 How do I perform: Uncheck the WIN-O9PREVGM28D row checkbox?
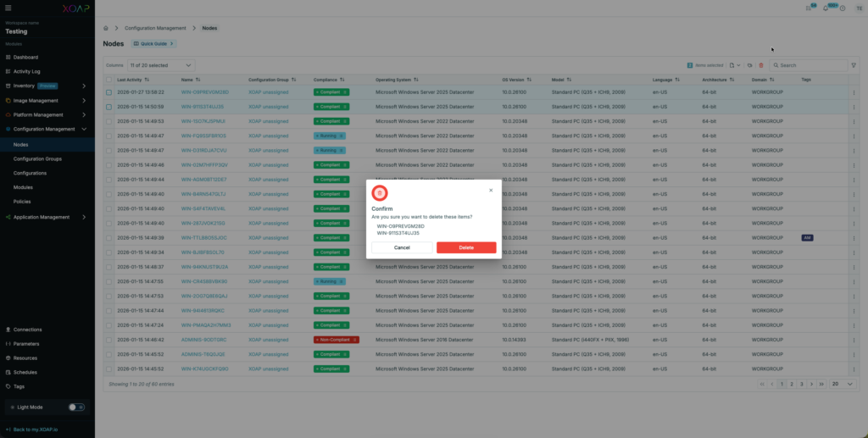click(x=108, y=92)
